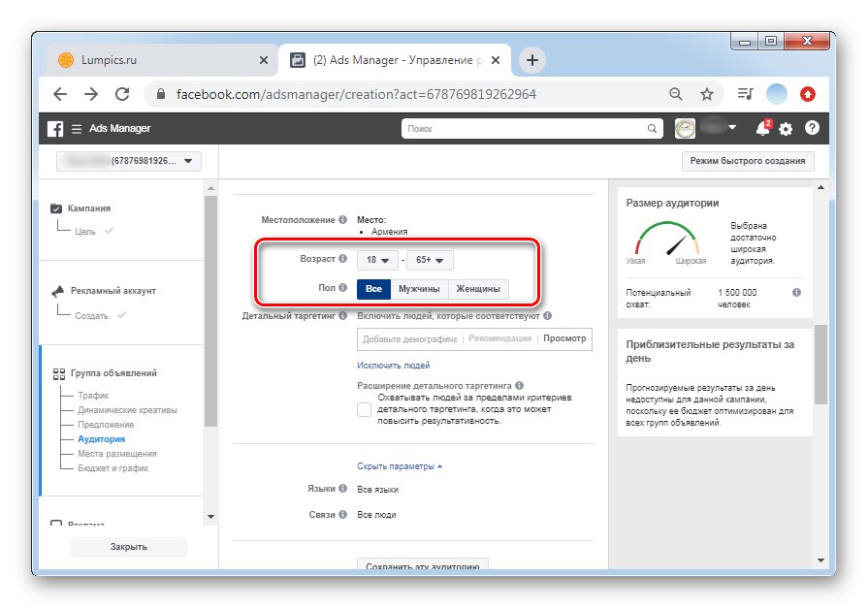Go to Аудитория in sidebar

click(x=101, y=438)
